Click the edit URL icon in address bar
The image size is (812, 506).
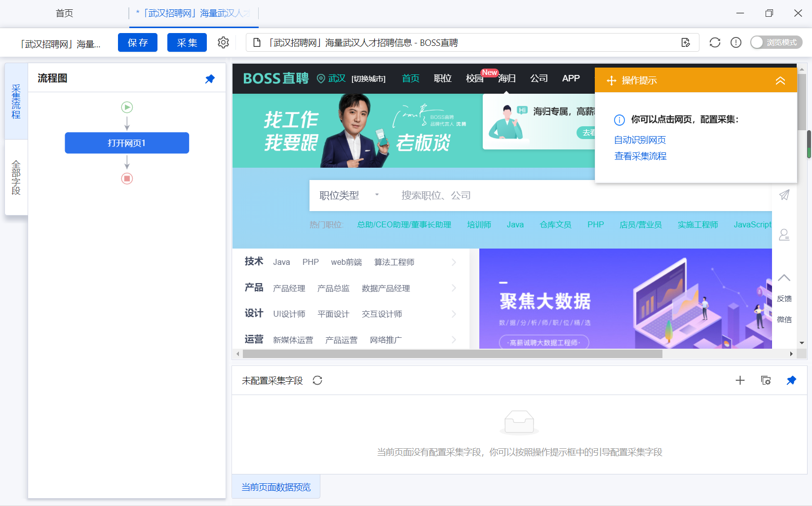tap(686, 42)
